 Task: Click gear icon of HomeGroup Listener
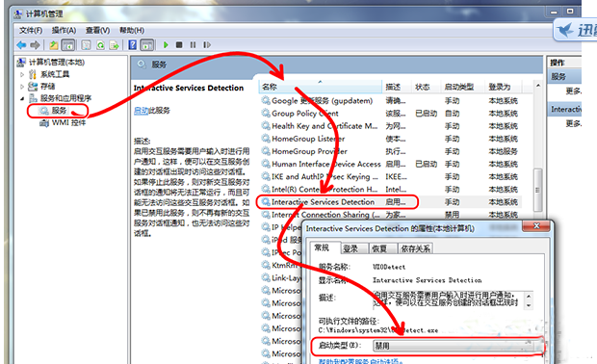pos(266,139)
